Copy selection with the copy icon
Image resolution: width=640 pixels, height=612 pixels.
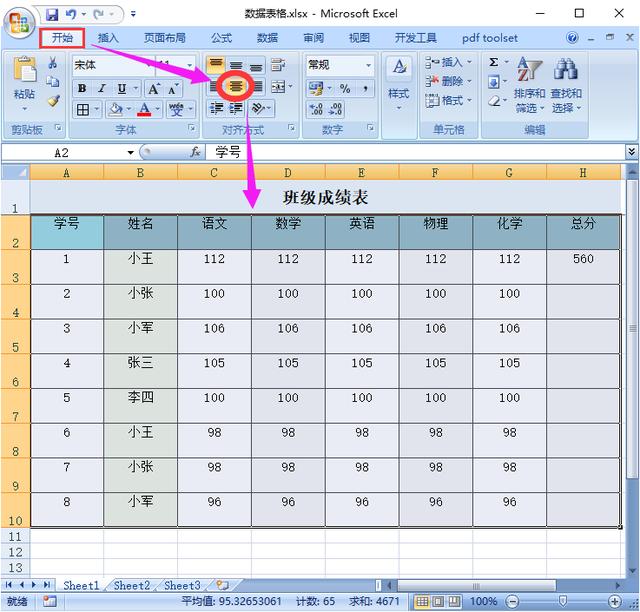pos(53,82)
